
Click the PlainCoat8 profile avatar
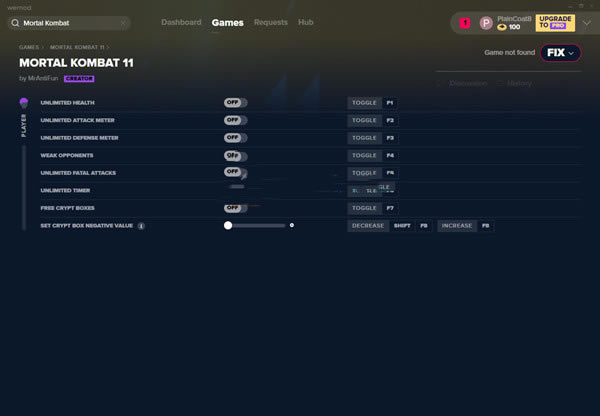pyautogui.click(x=486, y=23)
